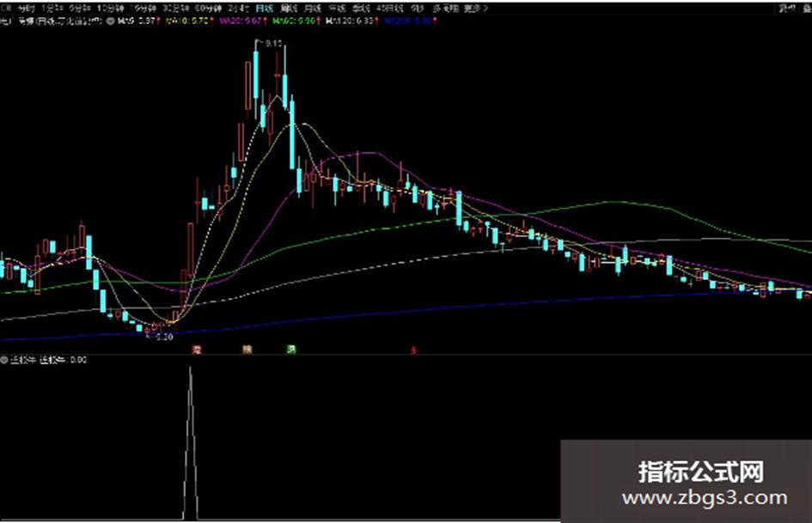The width and height of the screenshot is (812, 523).
Task: Select the highlighted 日线 daily tab
Action: (x=264, y=9)
